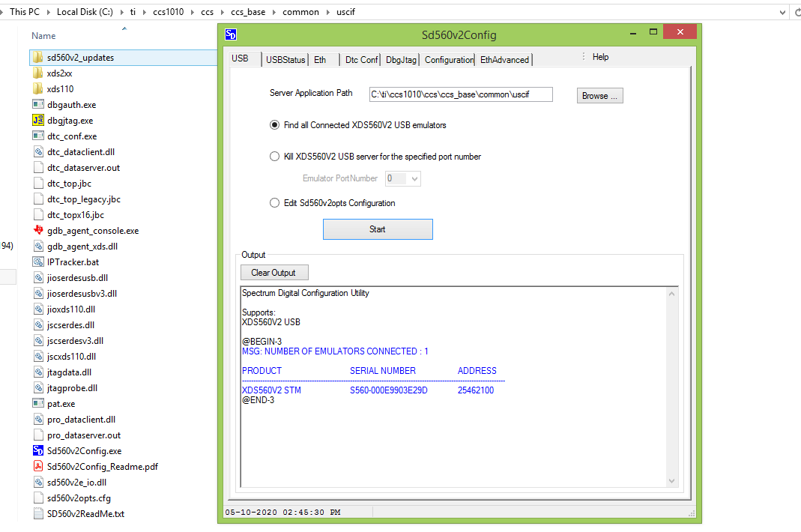
Task: Select Edit Sd560v2opts Configuration radio option
Action: coord(275,203)
